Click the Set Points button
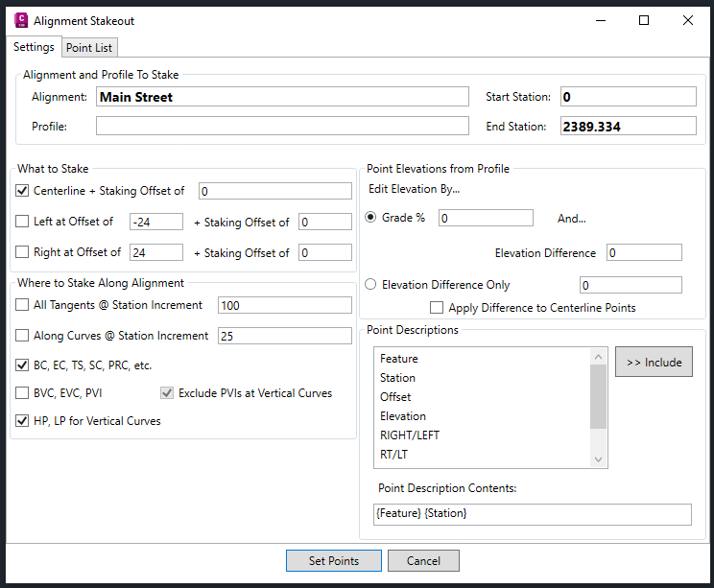This screenshot has width=714, height=588. (334, 561)
